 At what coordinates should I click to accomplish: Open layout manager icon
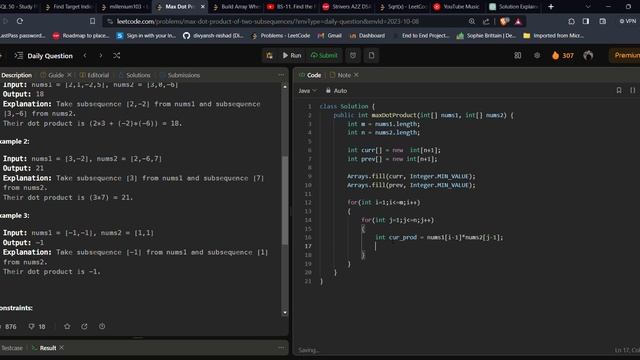click(518, 56)
